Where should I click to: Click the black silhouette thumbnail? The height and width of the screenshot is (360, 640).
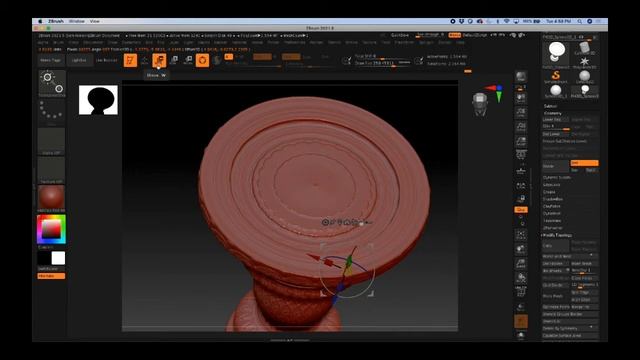tap(98, 100)
